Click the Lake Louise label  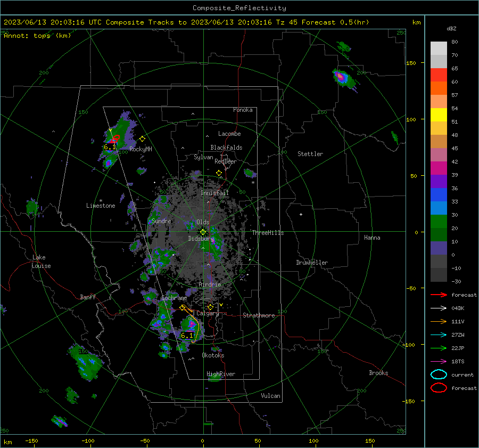click(x=41, y=262)
